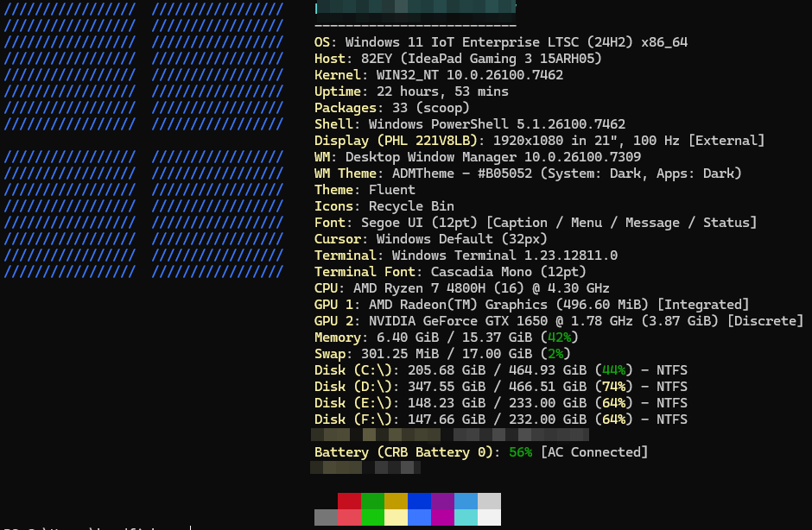Click the 'Kernel: WIN32_NT 10.0.26100.7462' text
This screenshot has width=812, height=530.
(439, 75)
